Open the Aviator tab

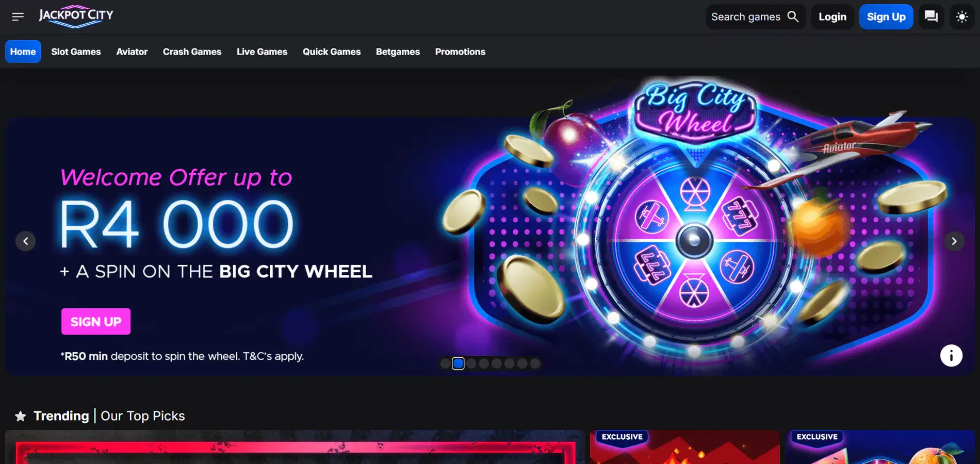coord(132,52)
